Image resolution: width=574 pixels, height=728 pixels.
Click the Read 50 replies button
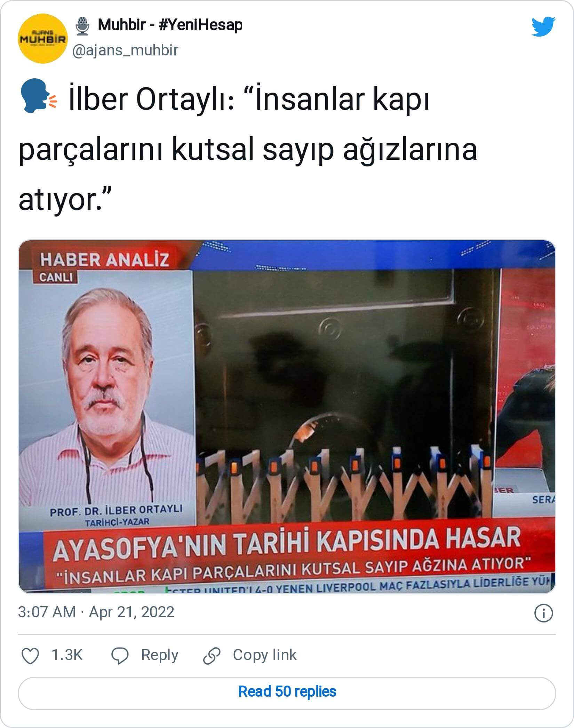pyautogui.click(x=287, y=691)
